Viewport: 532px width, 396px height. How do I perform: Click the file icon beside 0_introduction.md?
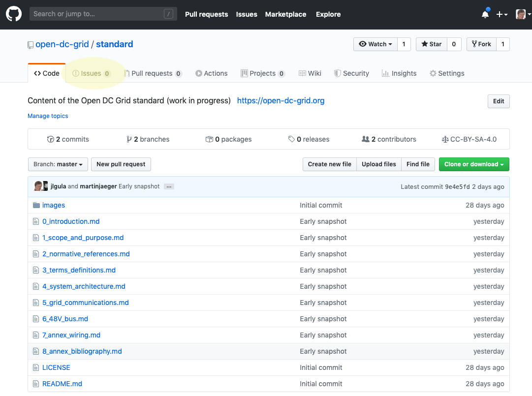pyautogui.click(x=36, y=221)
